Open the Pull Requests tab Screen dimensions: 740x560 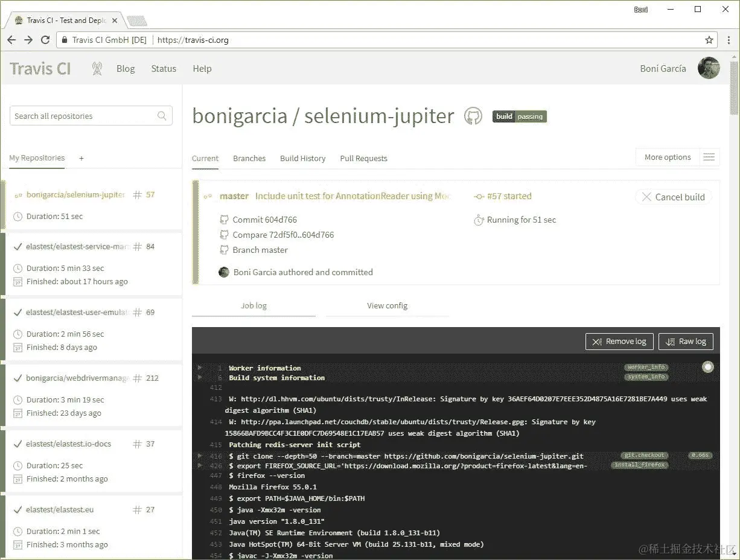coord(363,158)
